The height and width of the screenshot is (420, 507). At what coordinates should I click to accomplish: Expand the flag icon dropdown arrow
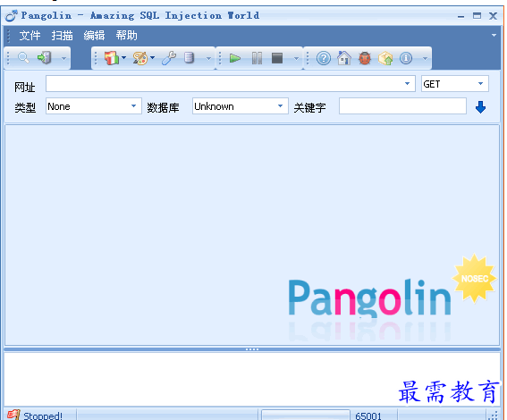123,58
